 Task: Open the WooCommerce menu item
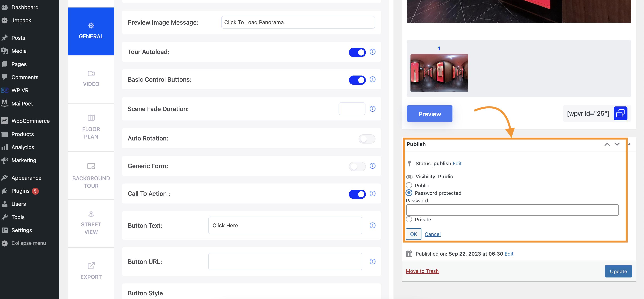[x=31, y=121]
